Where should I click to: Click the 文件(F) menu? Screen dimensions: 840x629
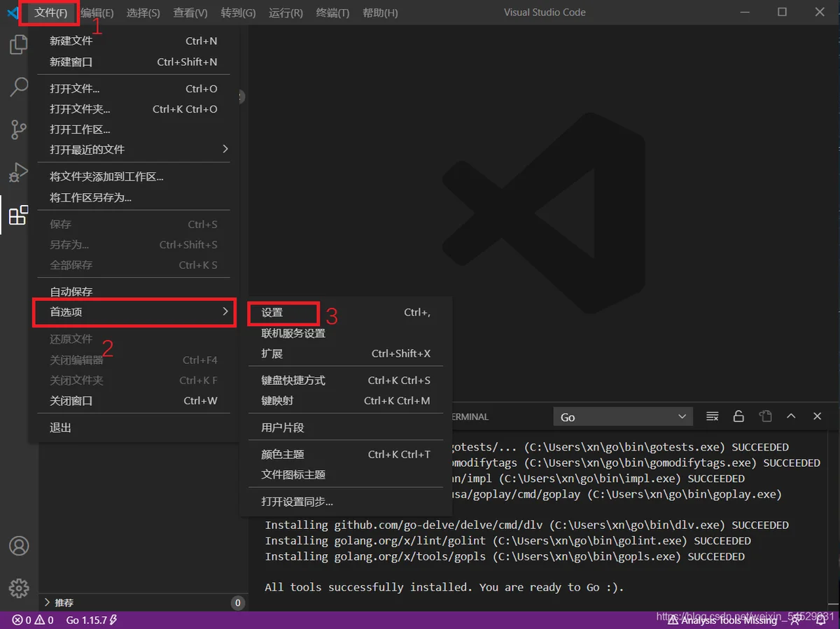[50, 13]
